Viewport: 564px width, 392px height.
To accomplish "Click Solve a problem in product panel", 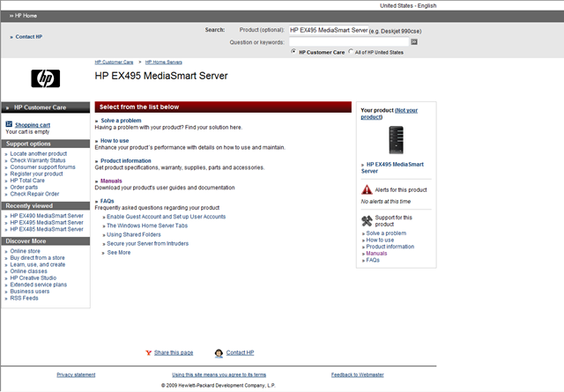I will point(386,233).
